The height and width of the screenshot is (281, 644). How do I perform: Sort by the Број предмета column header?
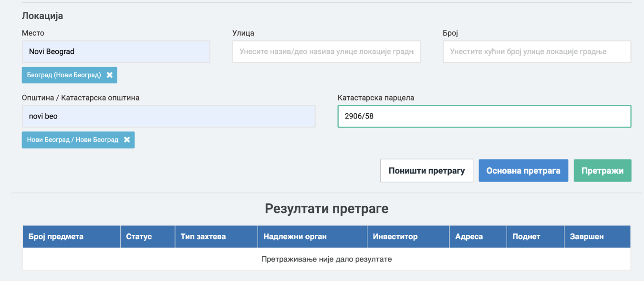tap(56, 237)
